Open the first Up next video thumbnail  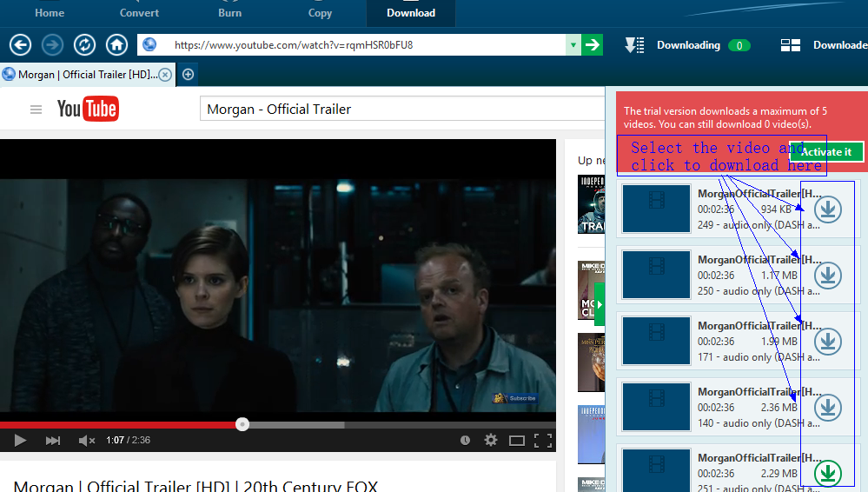coord(591,204)
